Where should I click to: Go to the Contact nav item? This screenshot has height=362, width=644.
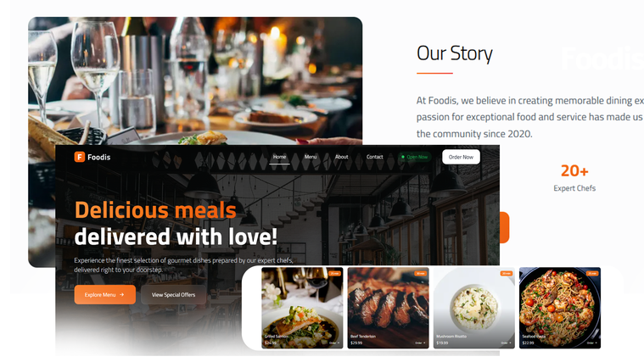(x=374, y=157)
